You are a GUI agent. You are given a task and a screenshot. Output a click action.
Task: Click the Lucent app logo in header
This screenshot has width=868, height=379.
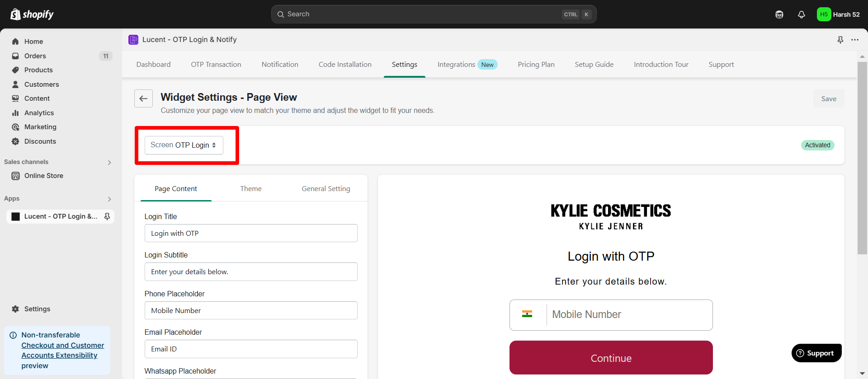pyautogui.click(x=133, y=40)
